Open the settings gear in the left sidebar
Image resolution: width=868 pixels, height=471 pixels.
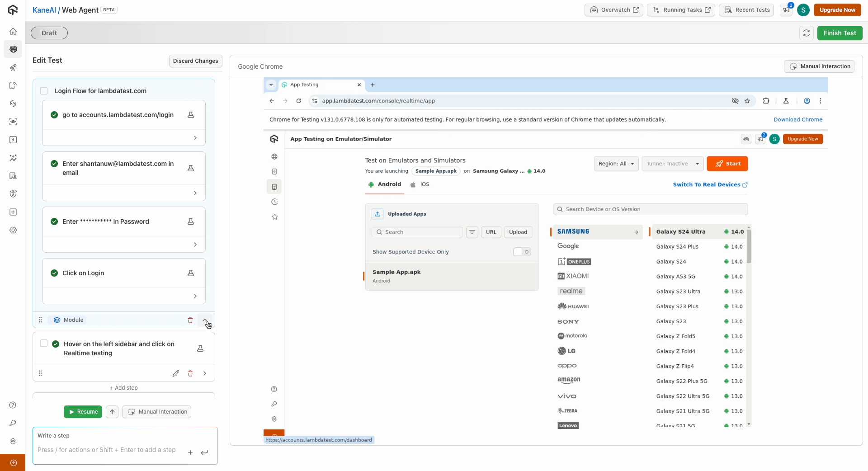[13, 231]
